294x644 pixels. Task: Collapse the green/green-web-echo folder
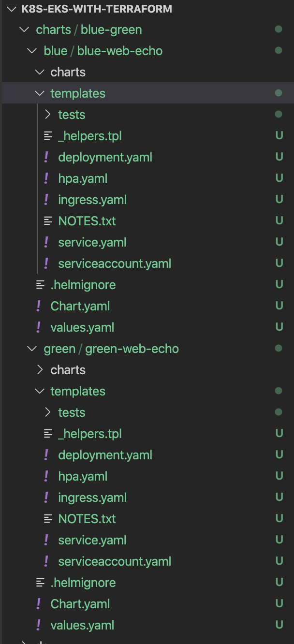[32, 349]
